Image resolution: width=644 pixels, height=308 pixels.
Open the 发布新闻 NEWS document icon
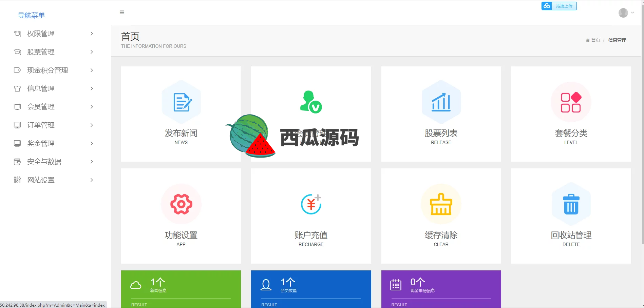182,102
